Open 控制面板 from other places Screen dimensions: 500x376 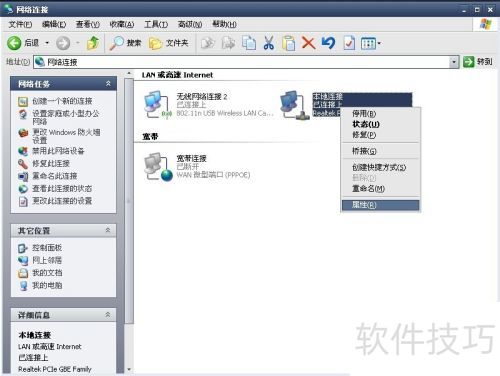(x=47, y=248)
